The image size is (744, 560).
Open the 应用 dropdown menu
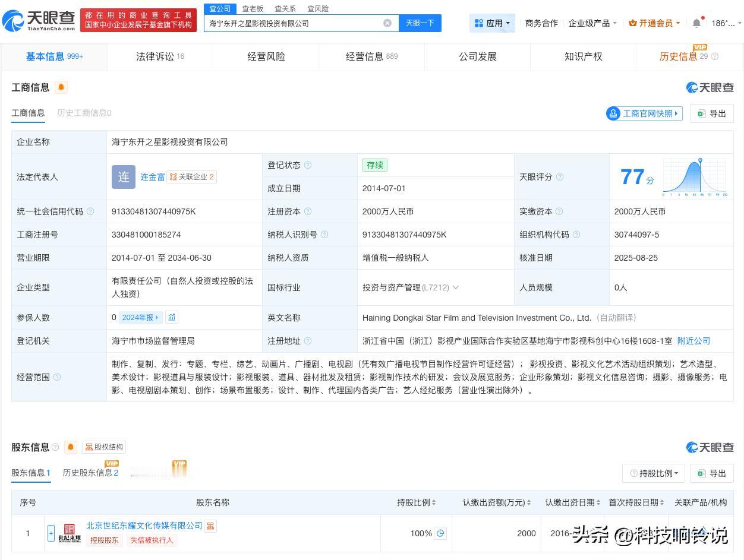coord(492,23)
